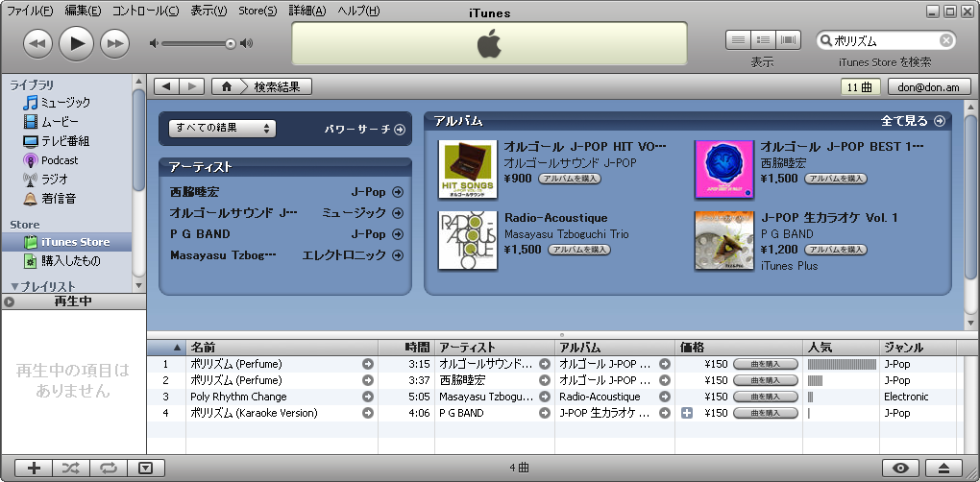Click artist arrow for P G BAND row
Image resolution: width=980 pixels, height=482 pixels.
tap(545, 413)
